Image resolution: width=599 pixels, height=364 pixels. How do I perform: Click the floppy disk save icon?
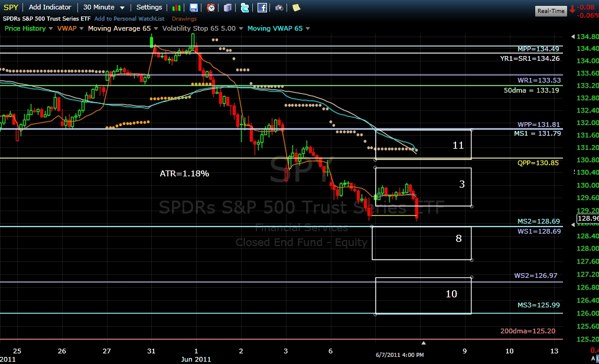194,8
